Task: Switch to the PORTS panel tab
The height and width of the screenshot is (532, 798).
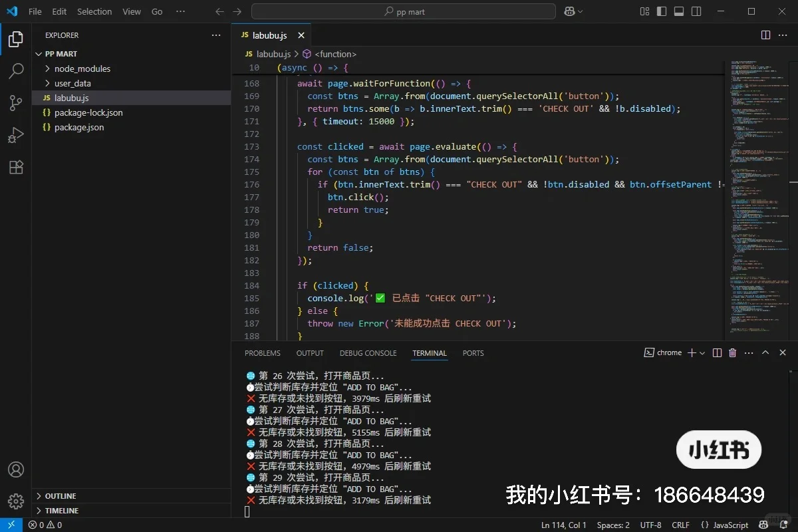Action: pos(473,353)
